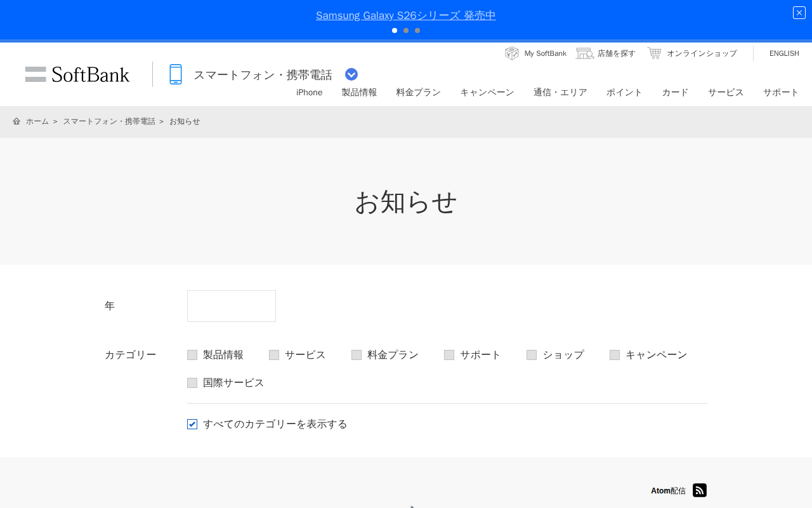The image size is (812, 508).
Task: Click the home icon in breadcrumb
Action: tap(16, 121)
